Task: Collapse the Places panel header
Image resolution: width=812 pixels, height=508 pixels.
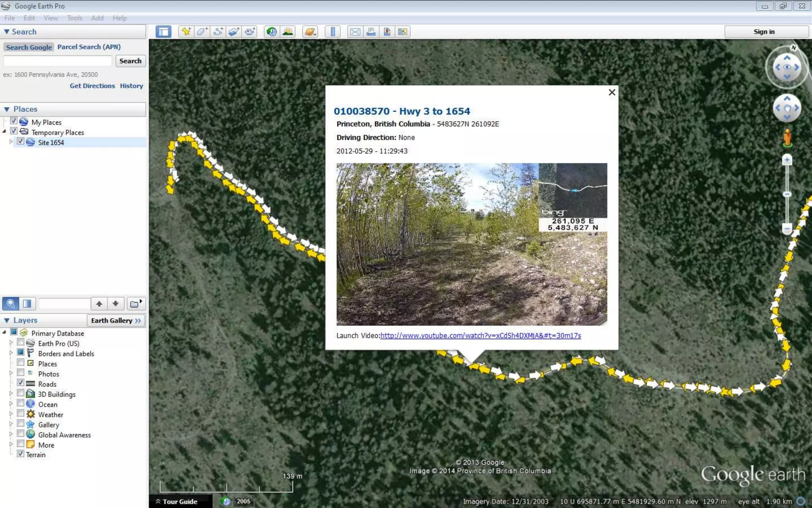Action: point(7,109)
